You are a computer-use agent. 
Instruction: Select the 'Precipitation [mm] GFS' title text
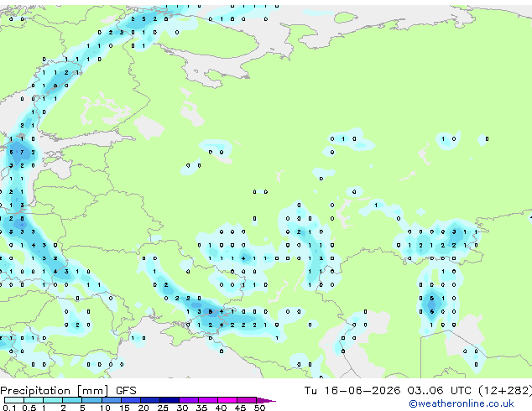68,391
